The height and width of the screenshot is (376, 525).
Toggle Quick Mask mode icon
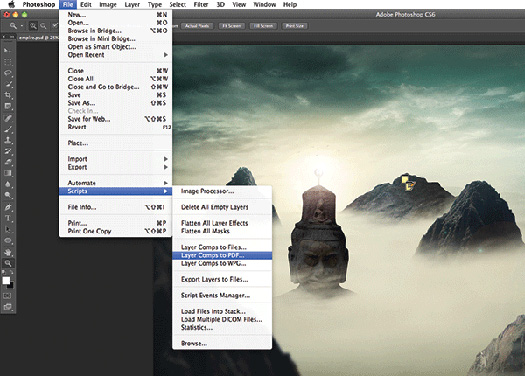click(x=7, y=296)
